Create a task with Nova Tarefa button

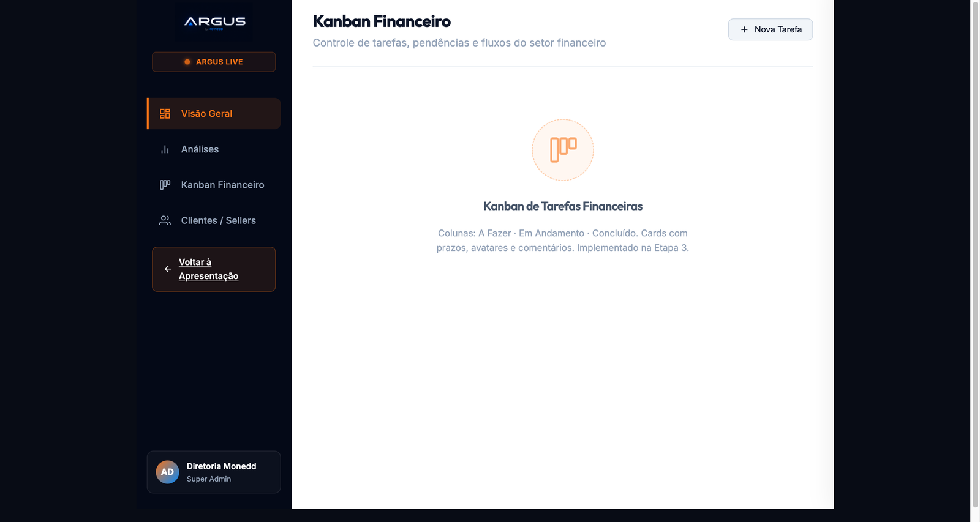tap(771, 29)
